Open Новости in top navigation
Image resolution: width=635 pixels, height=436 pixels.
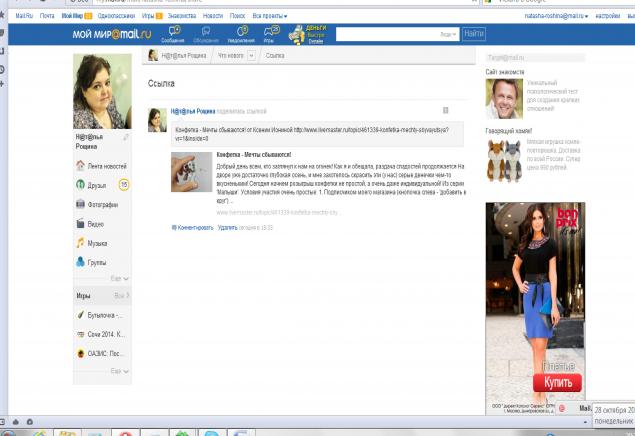213,16
